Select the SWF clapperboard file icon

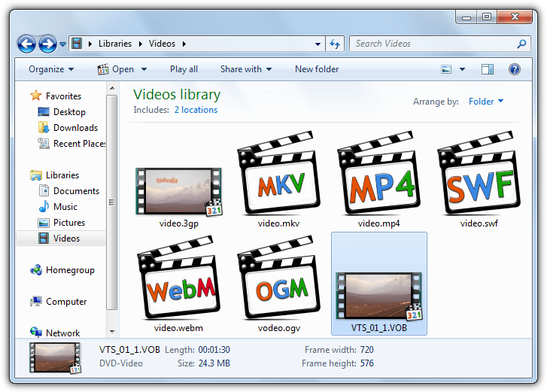tap(479, 173)
